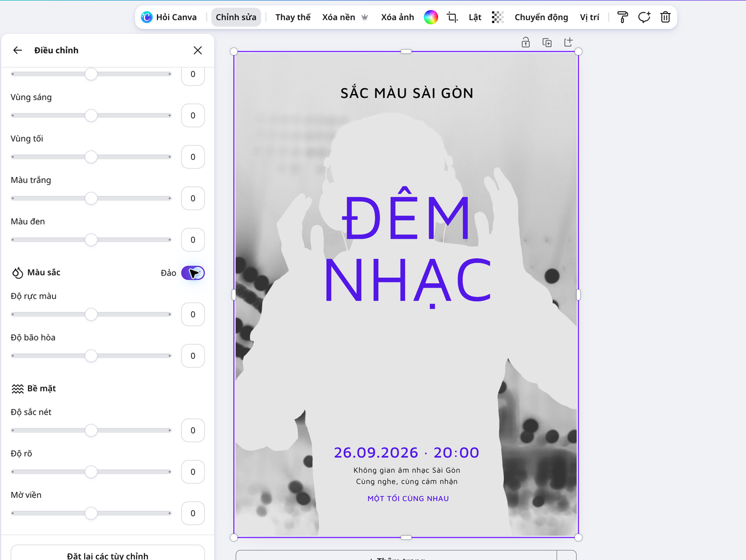746x560 pixels.
Task: Open the rainbow color picker
Action: pyautogui.click(x=431, y=17)
